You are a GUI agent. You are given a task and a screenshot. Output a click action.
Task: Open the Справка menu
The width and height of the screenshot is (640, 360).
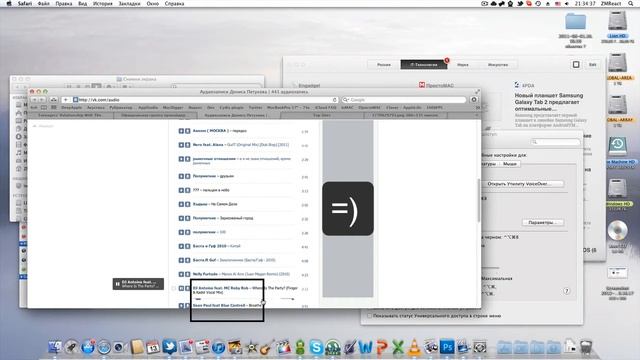174,3
